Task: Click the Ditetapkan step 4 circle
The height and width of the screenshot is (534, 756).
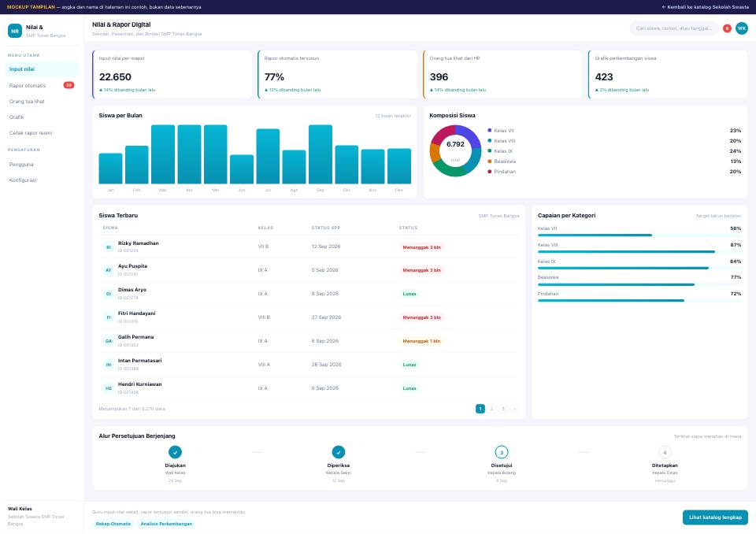Action: click(x=665, y=452)
